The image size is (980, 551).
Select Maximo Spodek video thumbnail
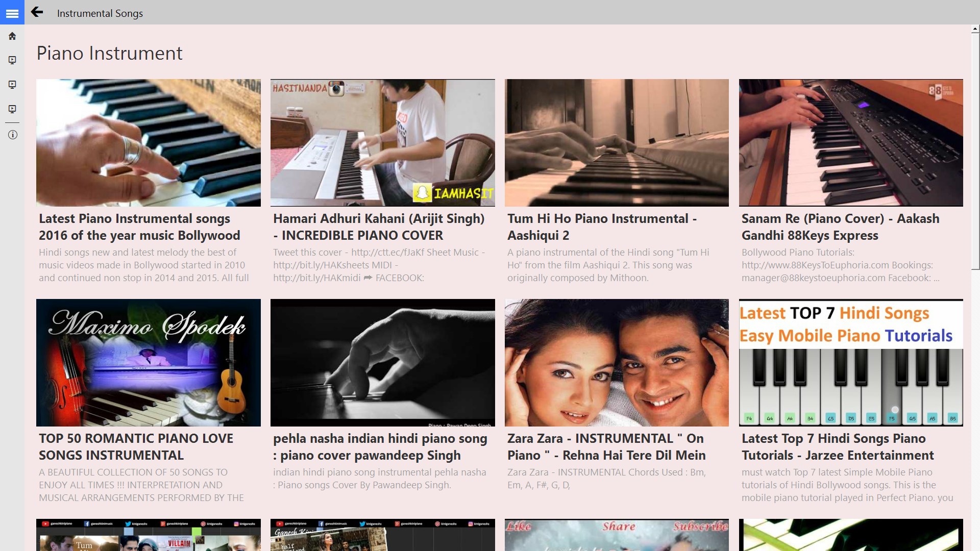(148, 362)
